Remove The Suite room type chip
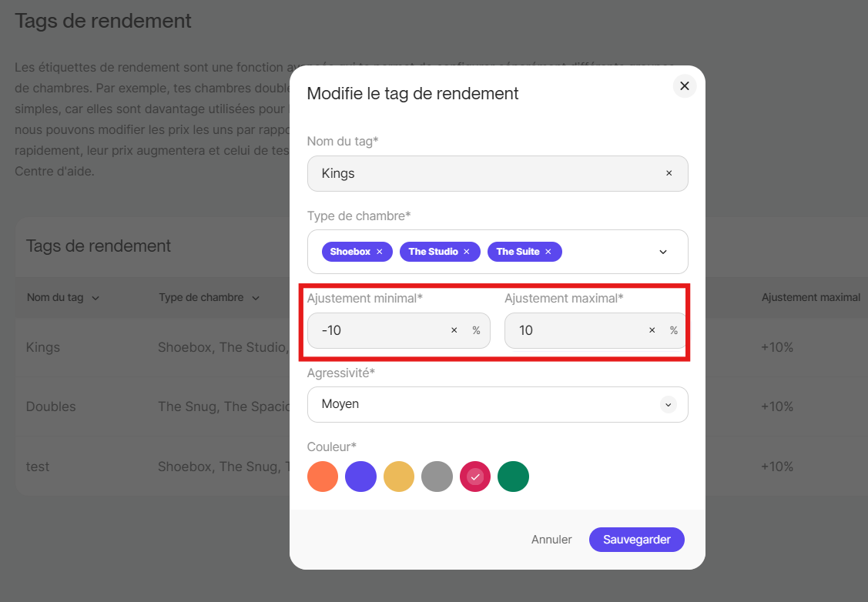 548,252
